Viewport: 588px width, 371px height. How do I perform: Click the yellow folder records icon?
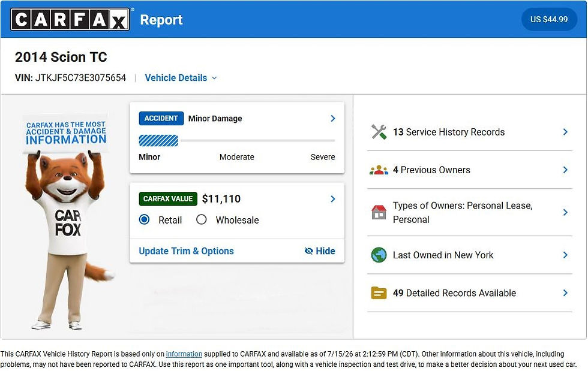pos(379,293)
